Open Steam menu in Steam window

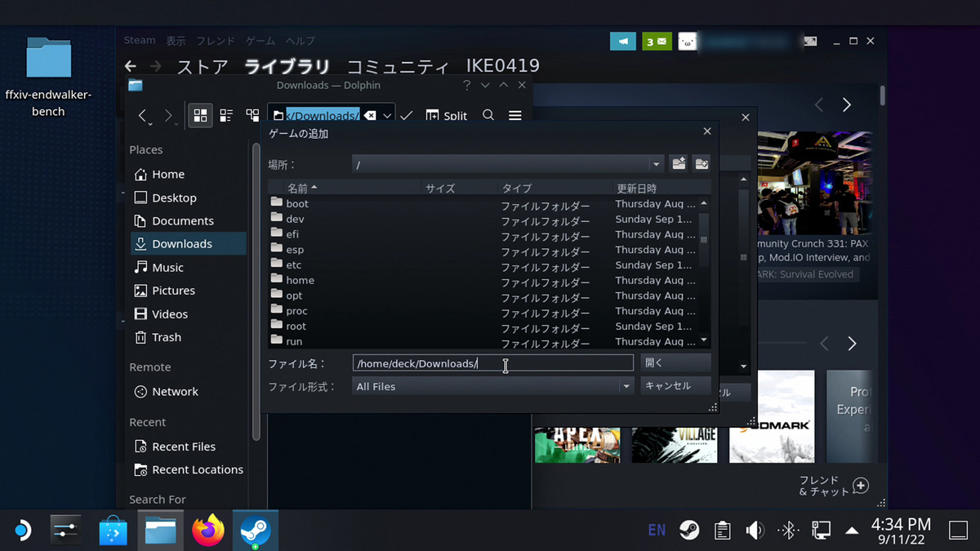pyautogui.click(x=140, y=40)
